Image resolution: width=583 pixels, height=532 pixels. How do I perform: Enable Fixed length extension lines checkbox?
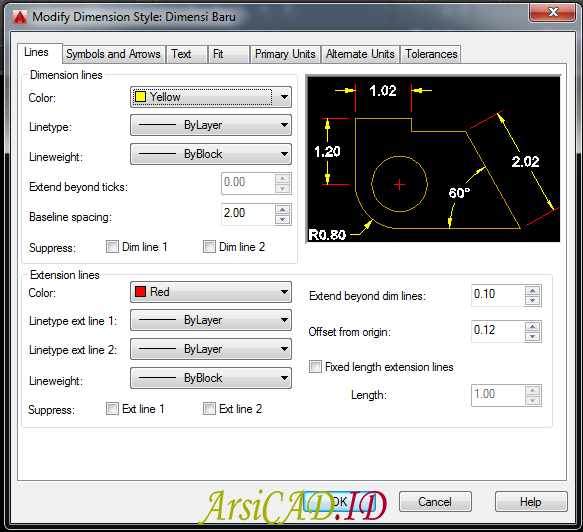point(315,367)
